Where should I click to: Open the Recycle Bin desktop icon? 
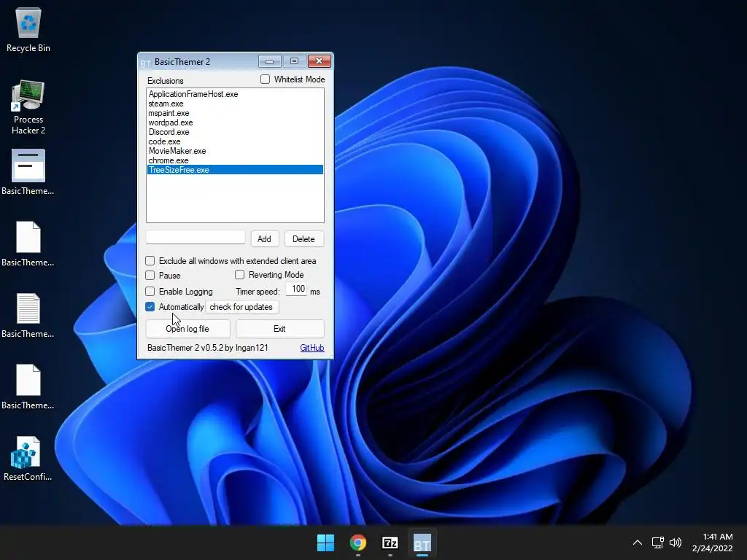28,31
